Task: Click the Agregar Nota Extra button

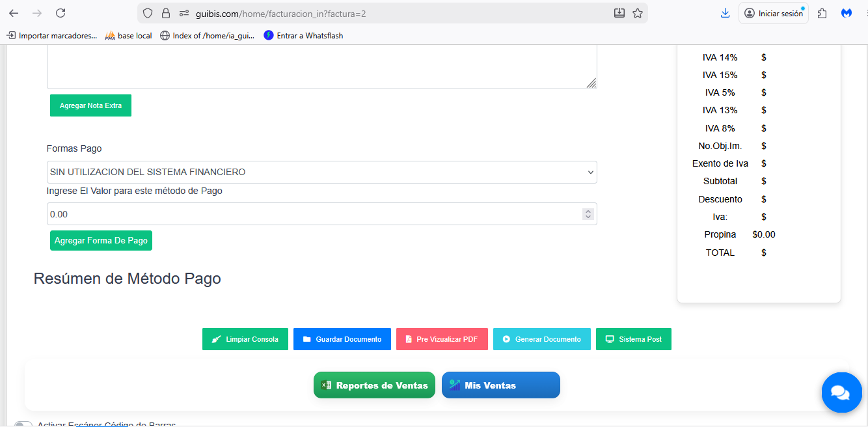Action: coord(90,105)
